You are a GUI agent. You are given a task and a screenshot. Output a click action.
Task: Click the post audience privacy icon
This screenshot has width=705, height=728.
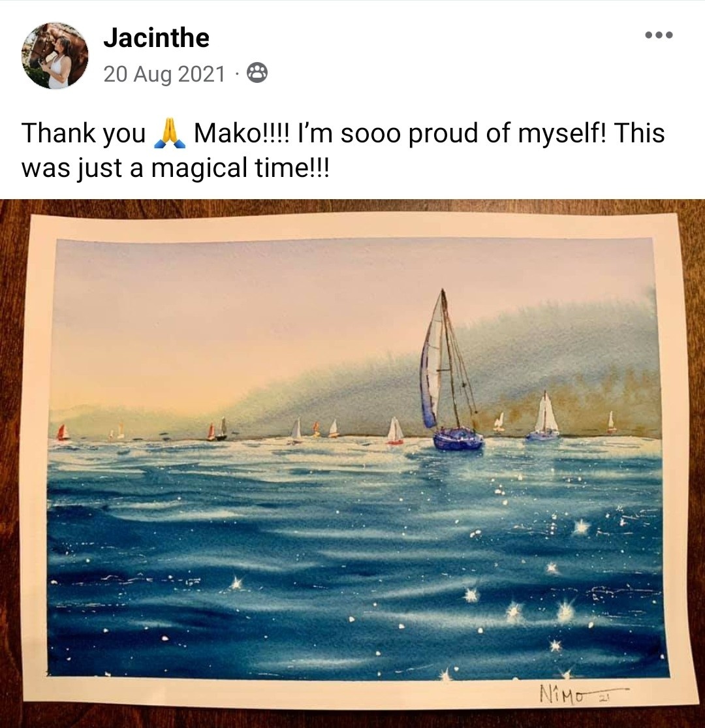click(257, 73)
